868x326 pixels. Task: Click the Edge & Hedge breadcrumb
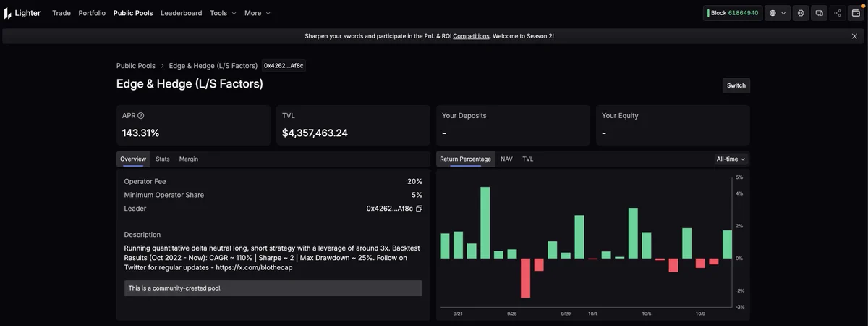tap(213, 66)
